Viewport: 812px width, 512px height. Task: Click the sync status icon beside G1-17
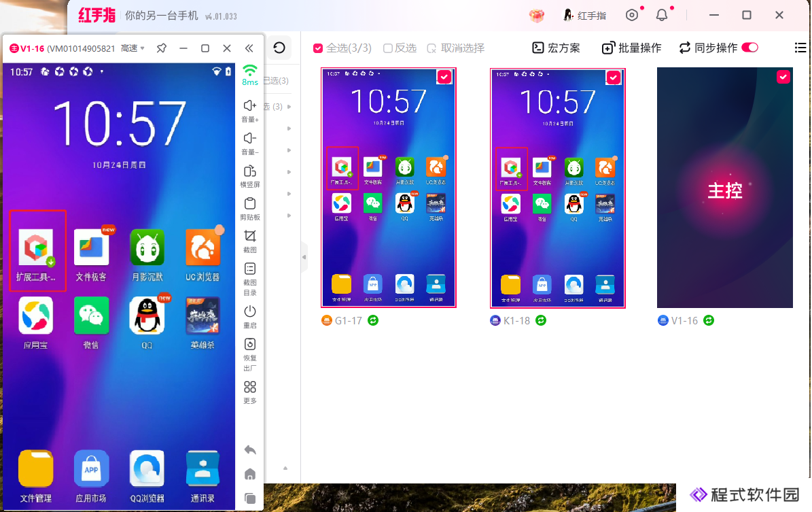(x=373, y=320)
